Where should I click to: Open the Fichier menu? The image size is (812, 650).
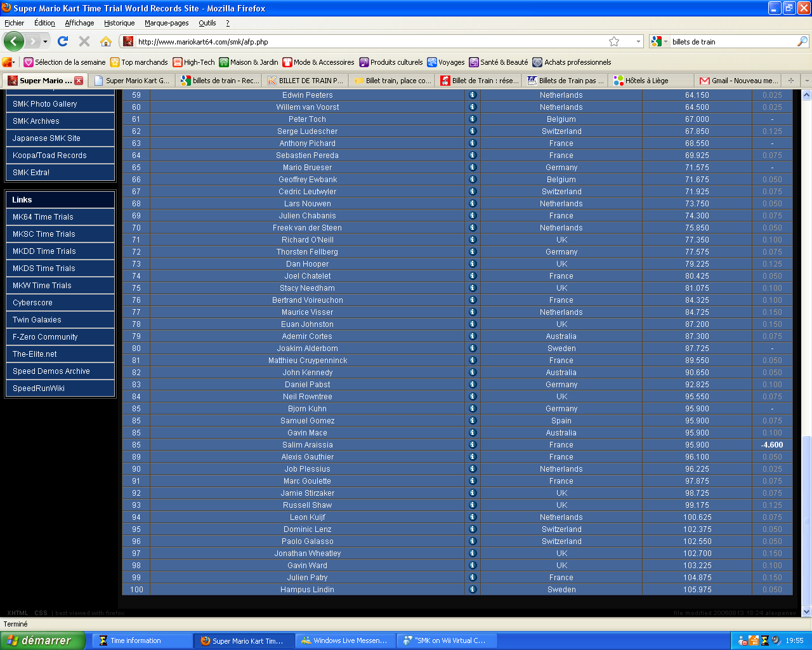(x=14, y=23)
